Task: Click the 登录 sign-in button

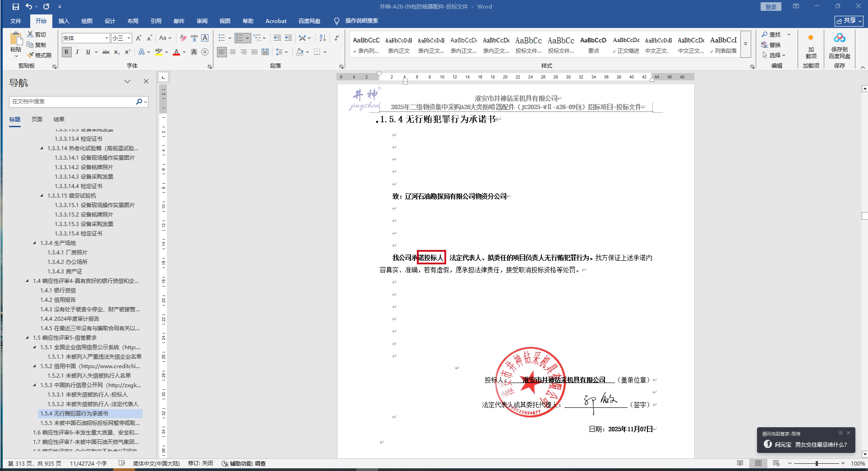Action: 771,7
